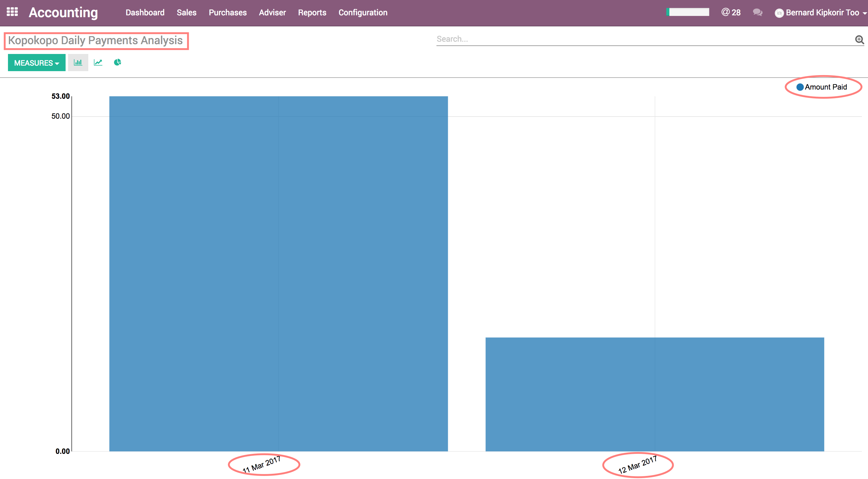
Task: Select the 11 Mar 2017 bar
Action: tap(278, 274)
